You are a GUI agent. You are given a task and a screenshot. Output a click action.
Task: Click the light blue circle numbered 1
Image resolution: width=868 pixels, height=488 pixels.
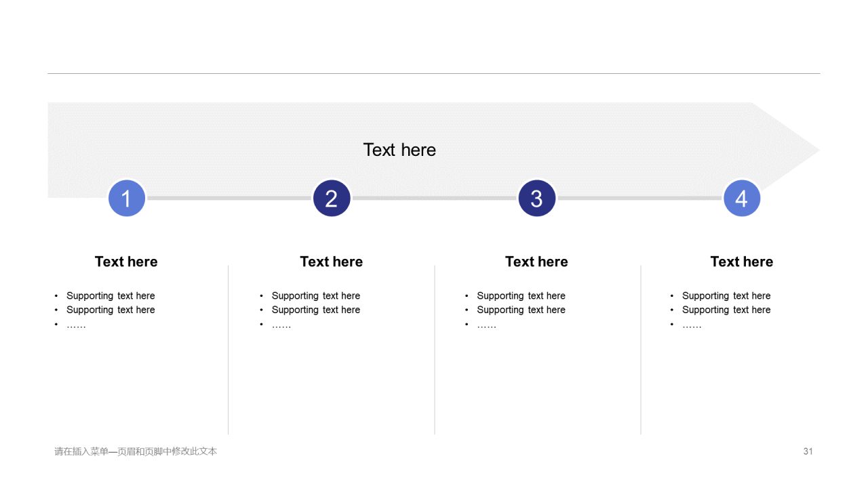tap(127, 199)
